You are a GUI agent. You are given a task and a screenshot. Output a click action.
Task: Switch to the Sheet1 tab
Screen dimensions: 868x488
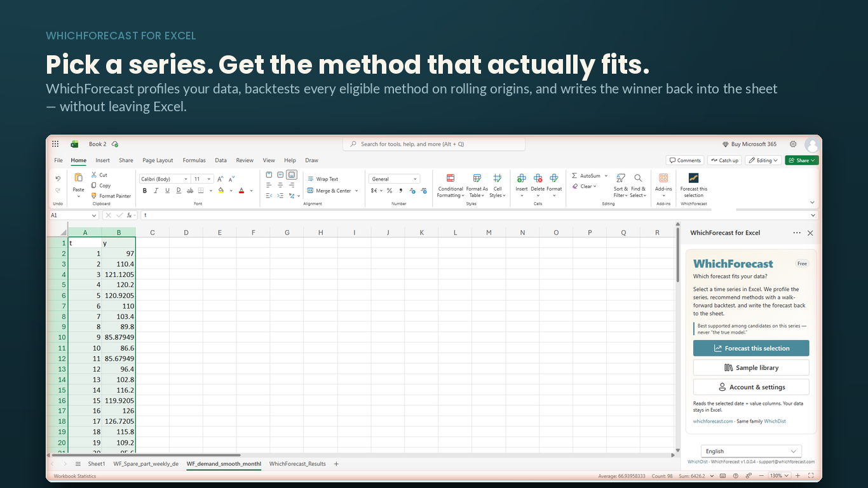tap(97, 464)
